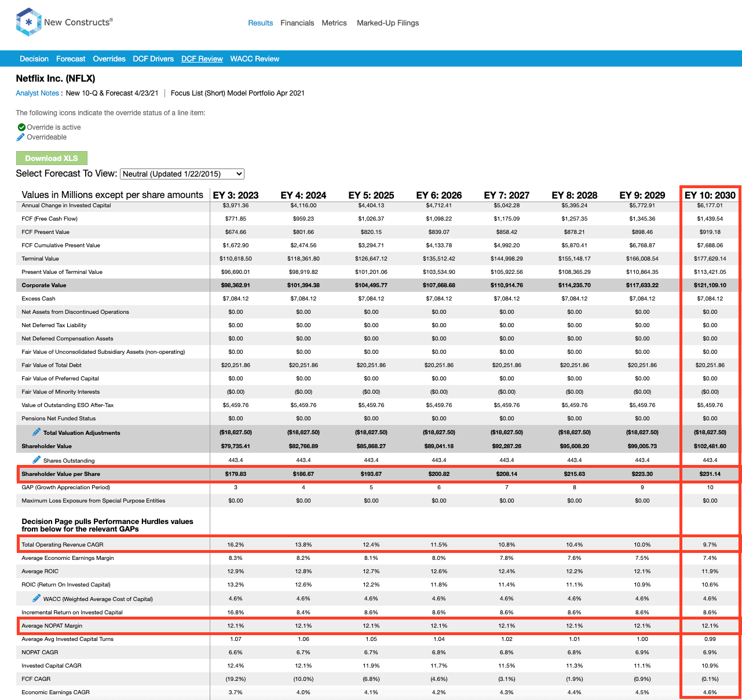This screenshot has width=742, height=700.
Task: Click the $98,362.91 Corporate Value cell
Action: [x=236, y=285]
